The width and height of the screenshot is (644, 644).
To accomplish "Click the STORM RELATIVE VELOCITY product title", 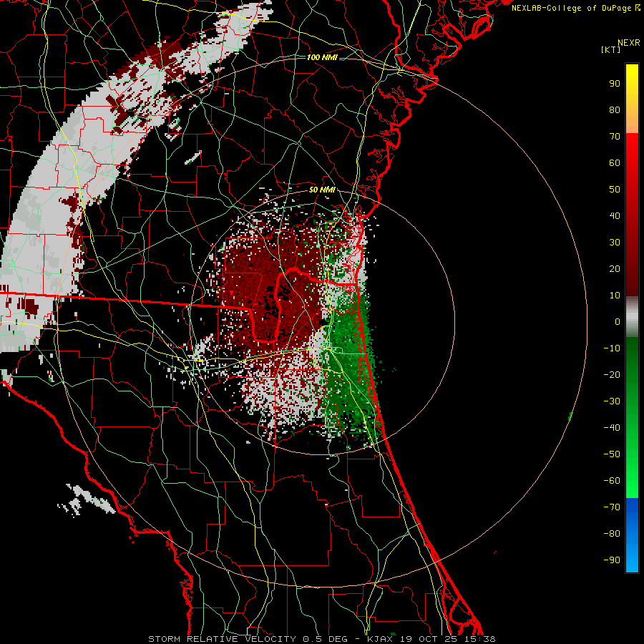I will (x=223, y=639).
